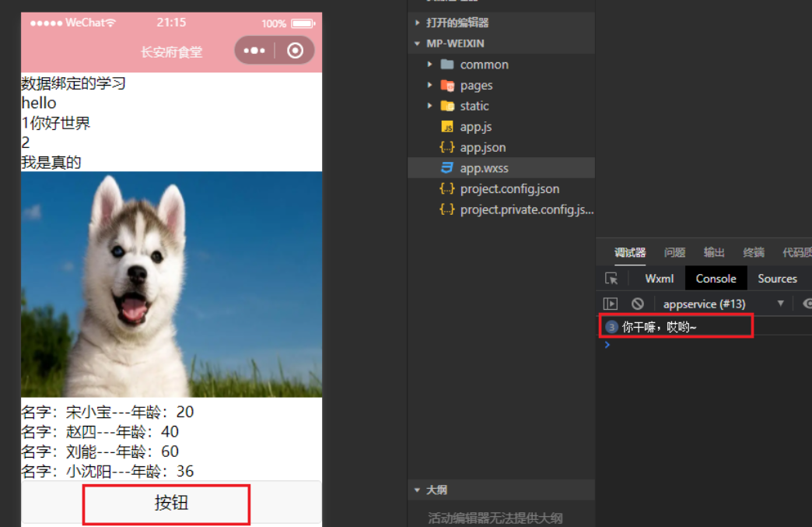812x527 pixels.
Task: Click the hello text line
Action: tap(39, 103)
